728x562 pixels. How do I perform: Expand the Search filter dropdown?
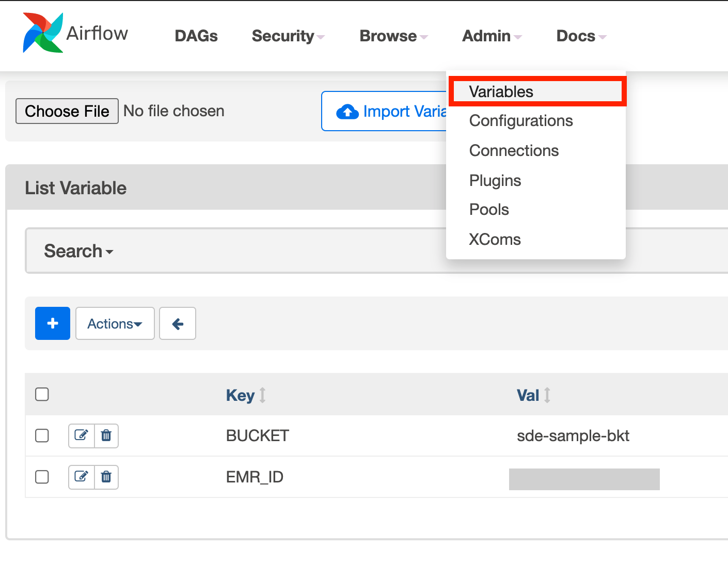pyautogui.click(x=78, y=251)
